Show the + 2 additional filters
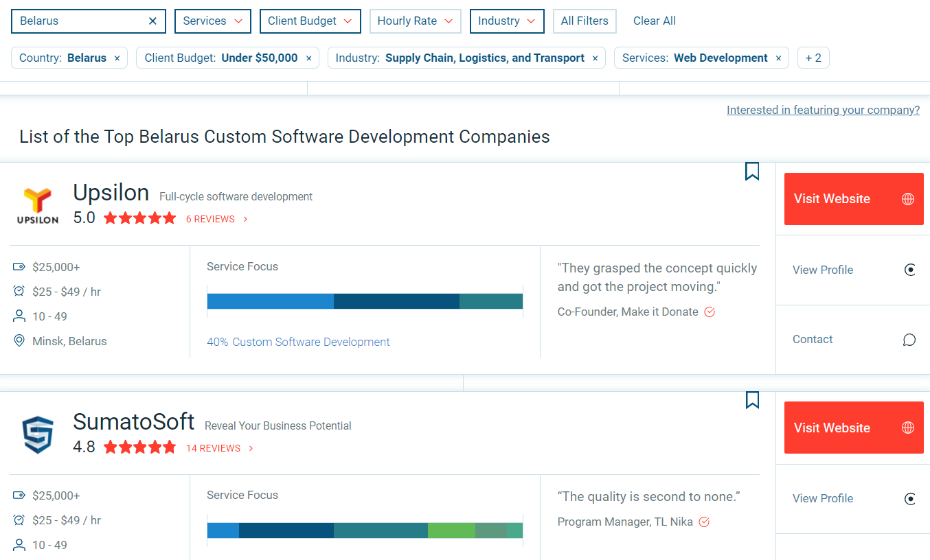Viewport: 930px width, 560px height. click(813, 58)
